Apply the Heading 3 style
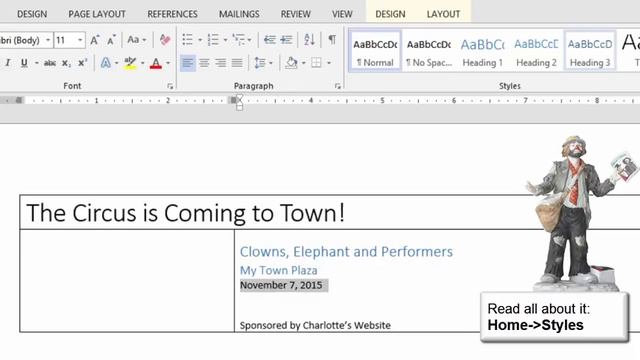This screenshot has height=360, width=640. [590, 51]
